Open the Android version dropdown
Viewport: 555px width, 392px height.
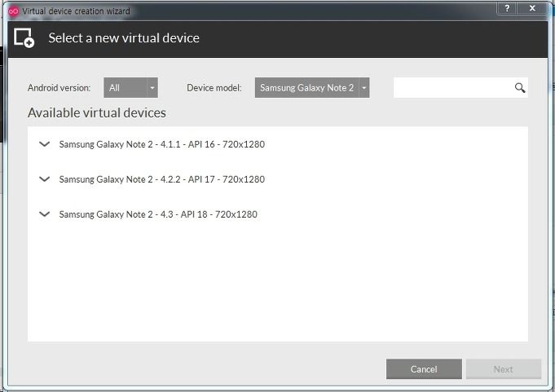point(130,88)
